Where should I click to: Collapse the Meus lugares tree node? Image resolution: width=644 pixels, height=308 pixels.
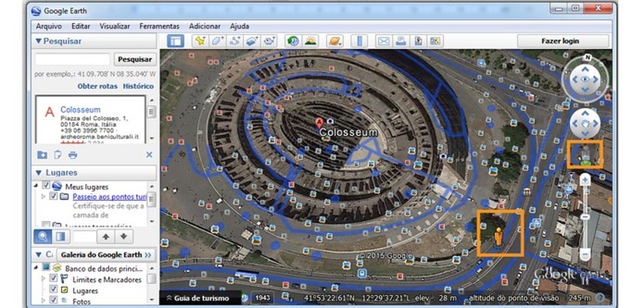pos(37,185)
